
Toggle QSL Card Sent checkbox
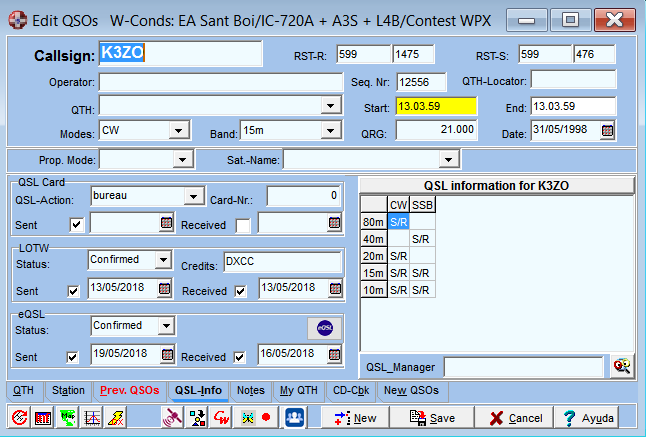click(77, 225)
